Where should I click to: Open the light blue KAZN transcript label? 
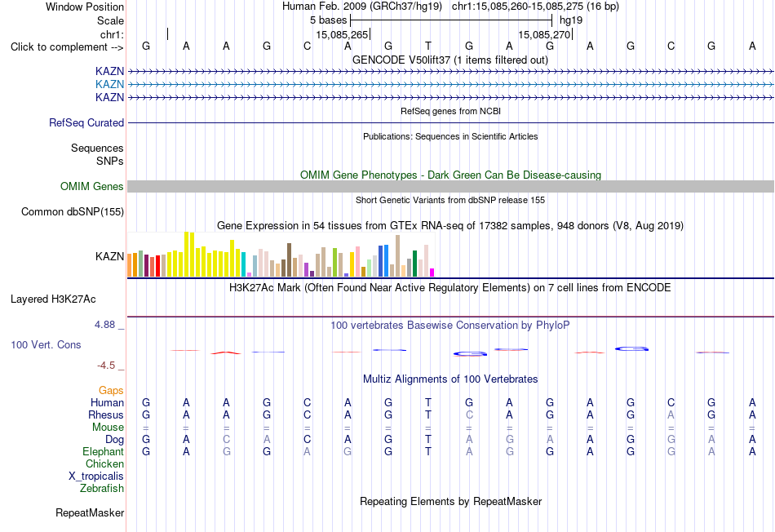point(110,84)
